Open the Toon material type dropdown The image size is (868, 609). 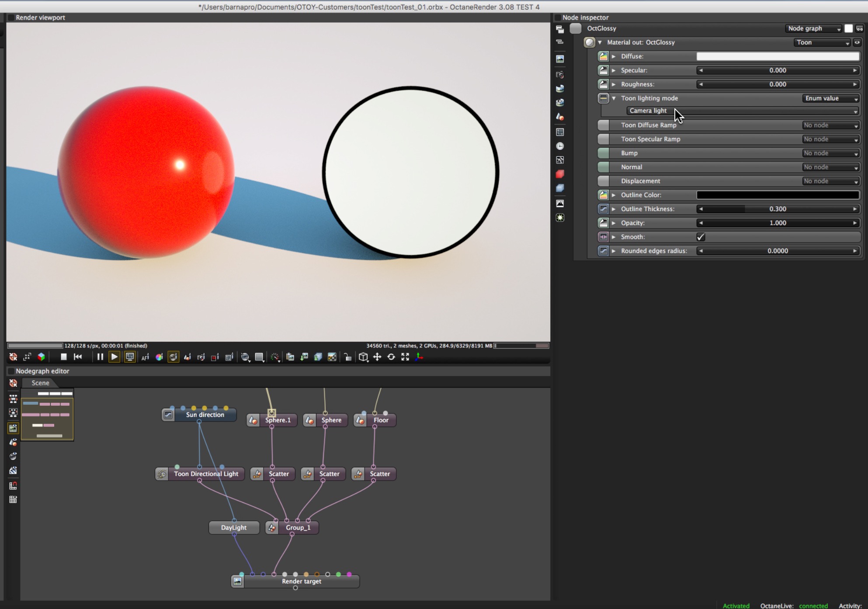[822, 42]
